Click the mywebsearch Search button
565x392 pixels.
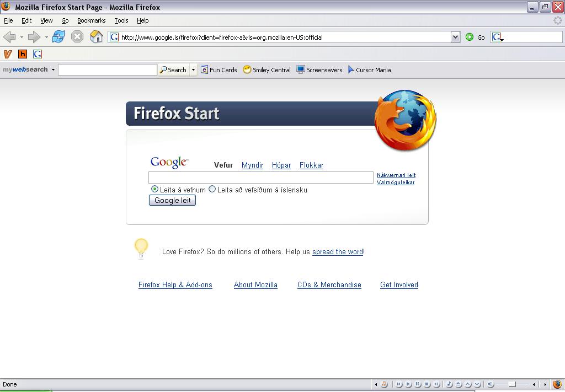pos(174,70)
